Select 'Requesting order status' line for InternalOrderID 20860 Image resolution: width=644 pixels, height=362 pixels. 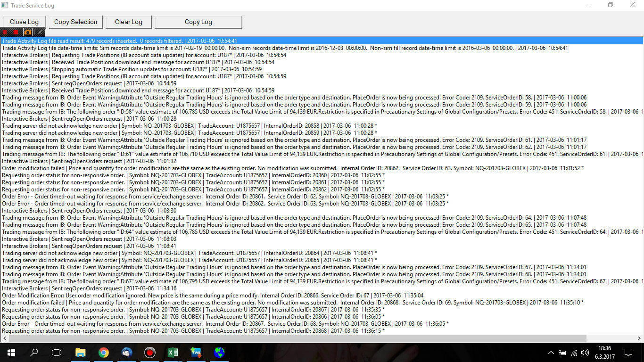pyautogui.click(x=322, y=175)
